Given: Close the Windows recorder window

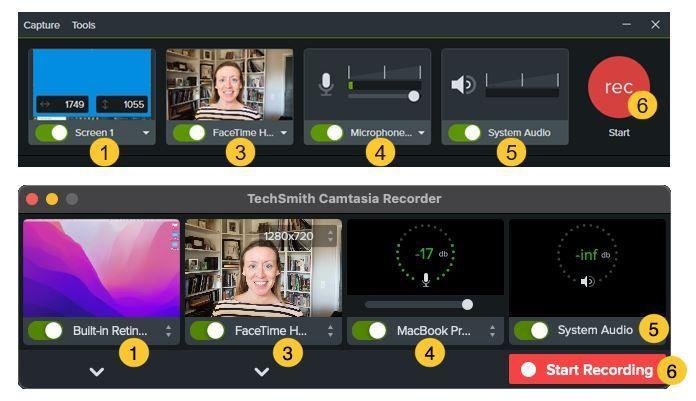Looking at the screenshot, I should click(x=655, y=25).
